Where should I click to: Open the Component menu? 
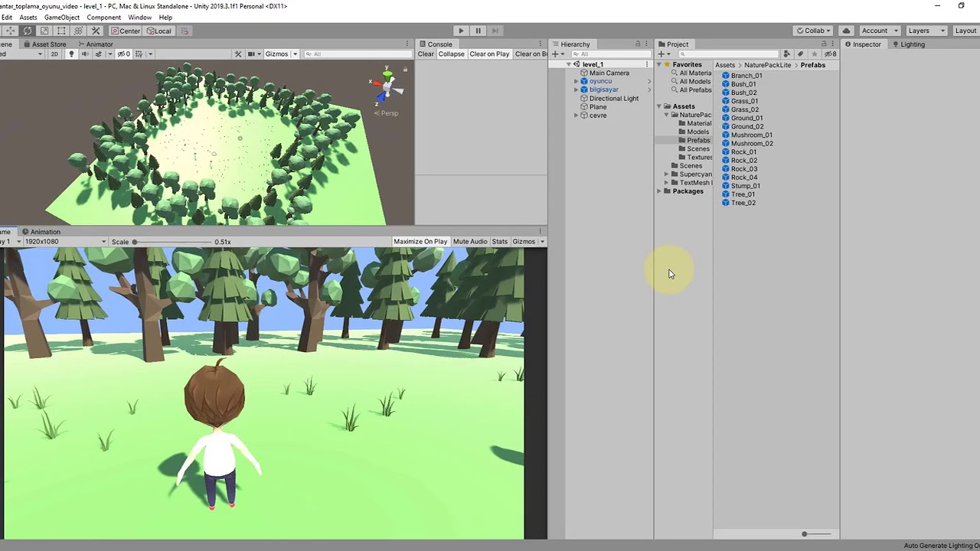point(103,17)
